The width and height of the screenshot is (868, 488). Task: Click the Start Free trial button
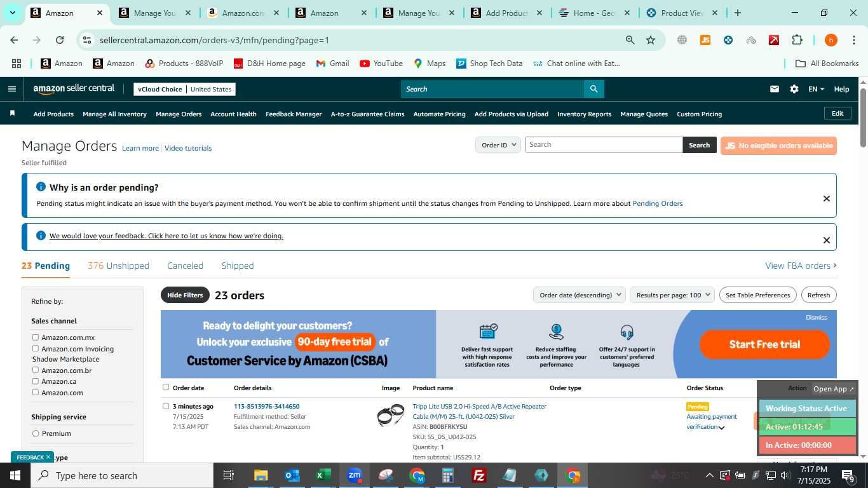coord(764,344)
